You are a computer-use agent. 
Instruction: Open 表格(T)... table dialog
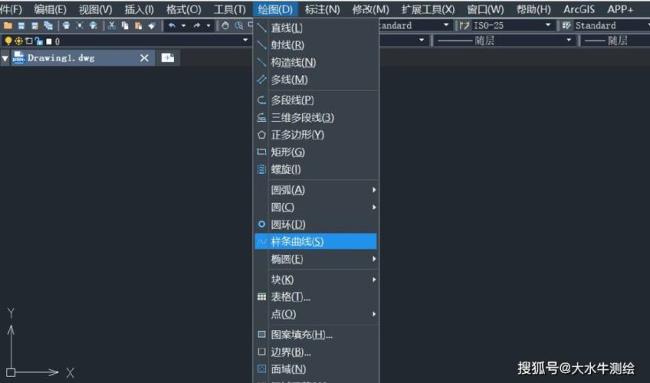click(x=316, y=297)
